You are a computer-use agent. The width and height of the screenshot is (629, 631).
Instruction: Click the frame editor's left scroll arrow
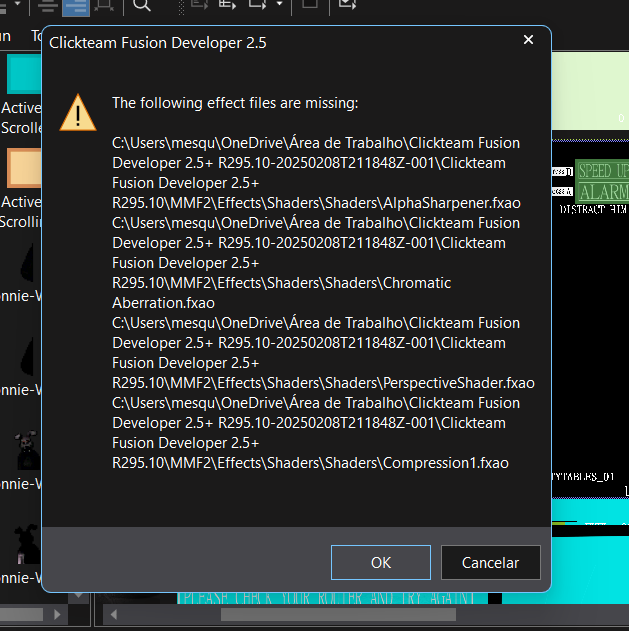tap(113, 615)
